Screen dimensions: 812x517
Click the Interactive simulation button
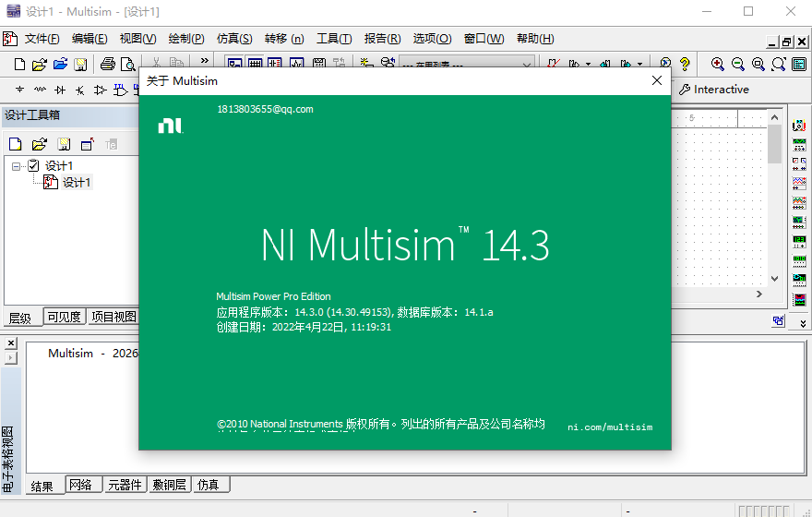(x=714, y=90)
